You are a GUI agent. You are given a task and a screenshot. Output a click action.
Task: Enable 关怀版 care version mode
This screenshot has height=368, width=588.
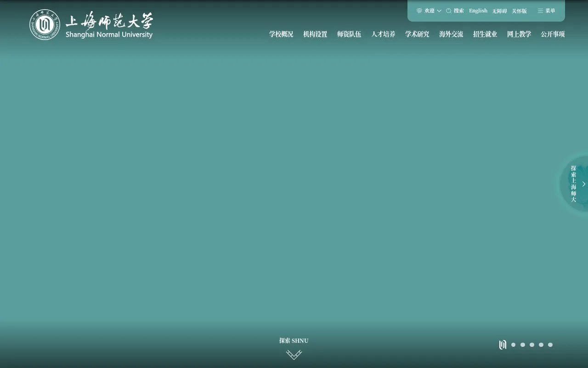tap(520, 11)
